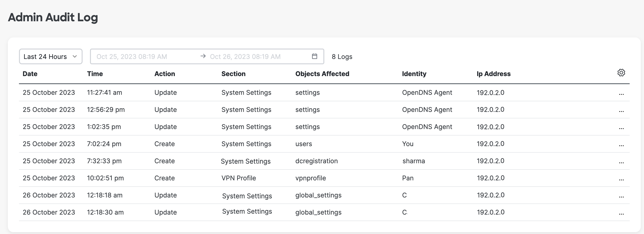Select the 12:56:29 pm time cell
This screenshot has height=234, width=644.
[106, 110]
